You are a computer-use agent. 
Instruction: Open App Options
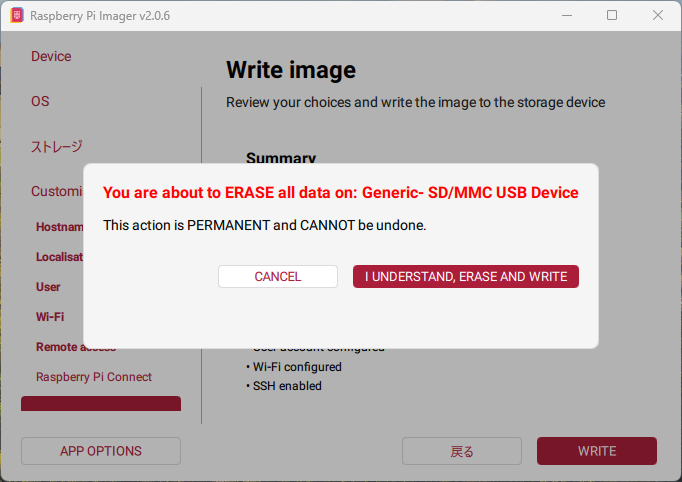(101, 451)
